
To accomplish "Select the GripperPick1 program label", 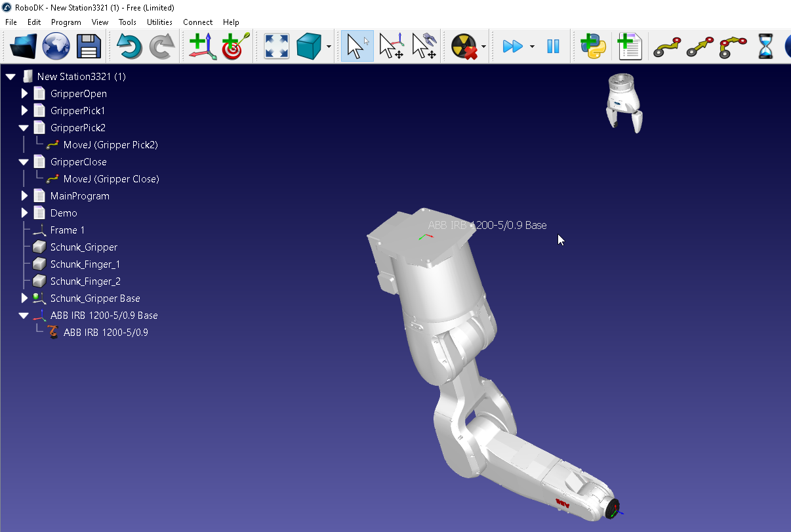I will (77, 111).
